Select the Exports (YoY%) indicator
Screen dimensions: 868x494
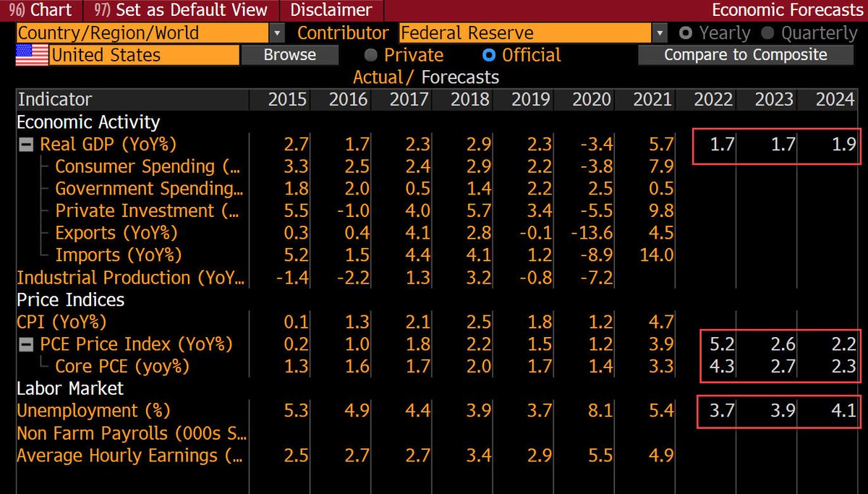click(x=116, y=233)
